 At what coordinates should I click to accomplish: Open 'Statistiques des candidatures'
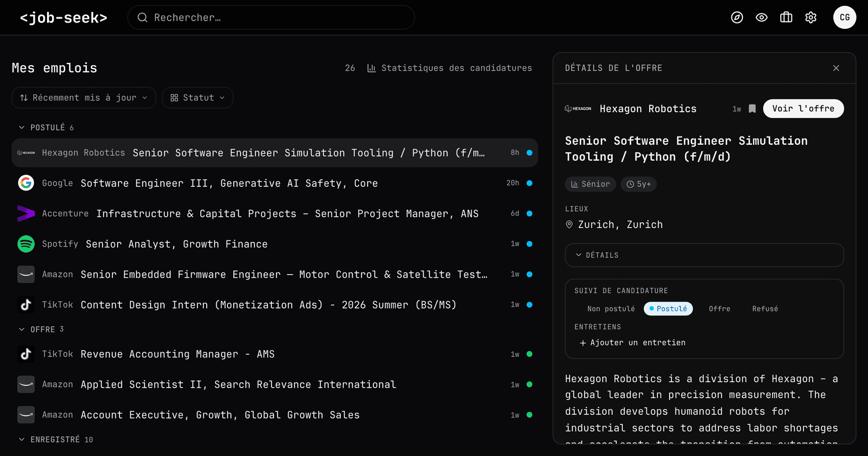click(449, 68)
